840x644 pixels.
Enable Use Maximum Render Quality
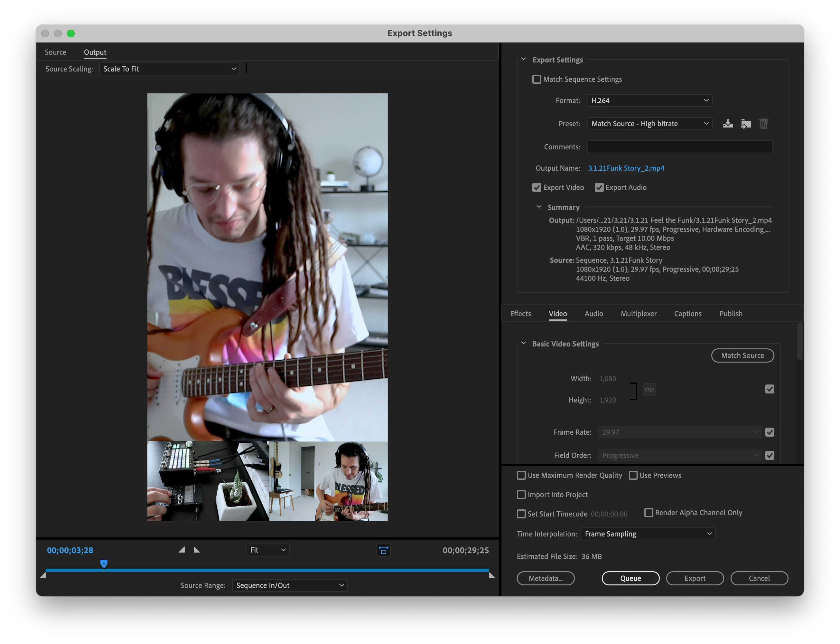(x=521, y=475)
